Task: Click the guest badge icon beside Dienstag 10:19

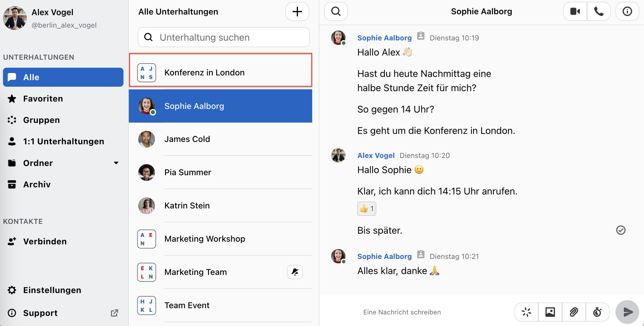Action: point(421,36)
